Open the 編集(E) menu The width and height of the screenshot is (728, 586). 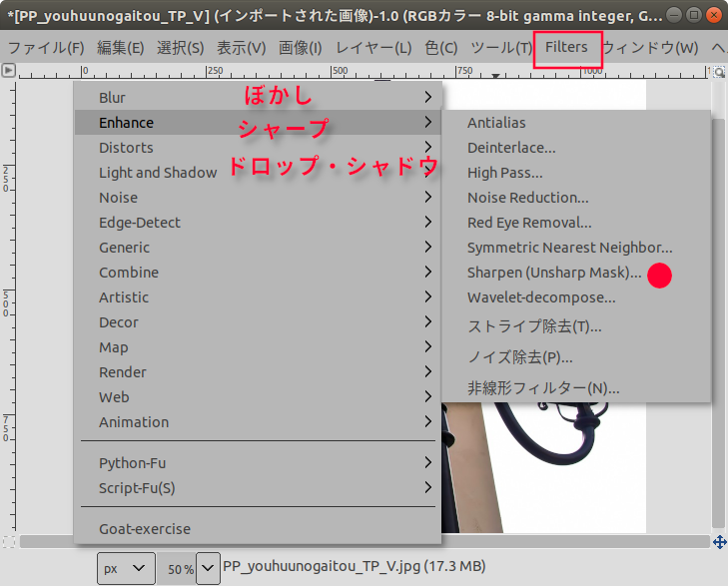coord(120,47)
